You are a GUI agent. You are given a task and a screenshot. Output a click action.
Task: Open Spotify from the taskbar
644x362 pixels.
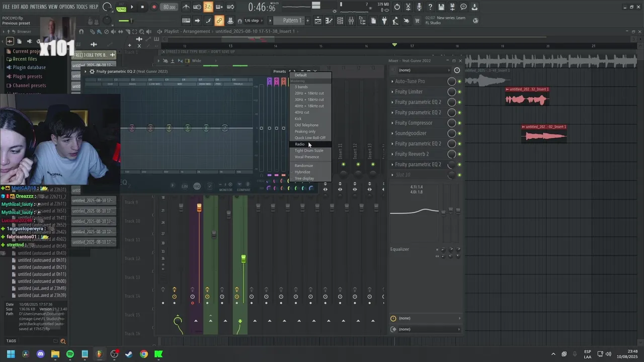pos(70,354)
